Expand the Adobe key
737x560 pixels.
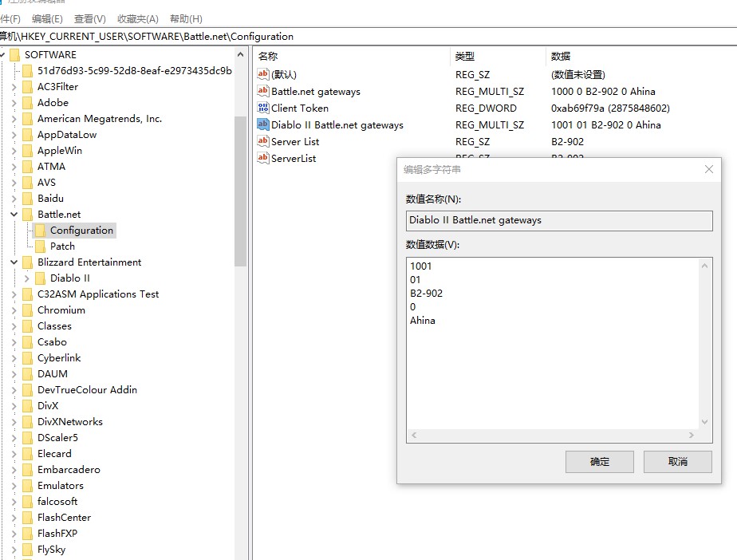[x=14, y=103]
